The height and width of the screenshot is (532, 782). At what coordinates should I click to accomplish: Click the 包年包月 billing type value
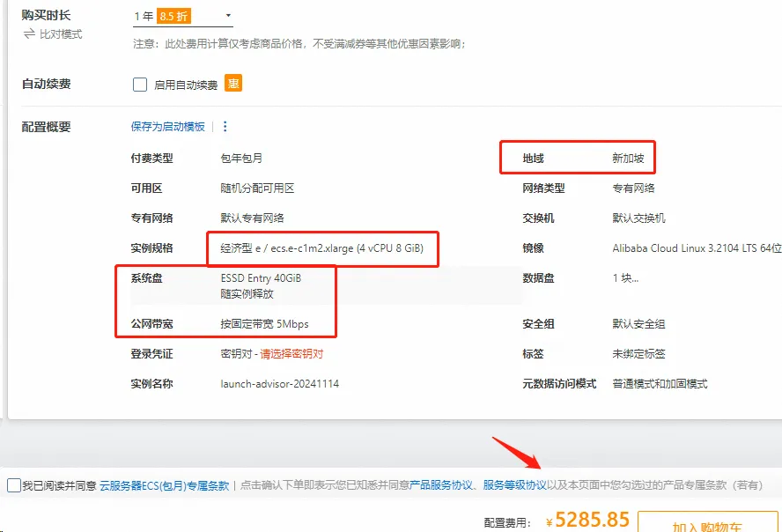click(x=241, y=158)
